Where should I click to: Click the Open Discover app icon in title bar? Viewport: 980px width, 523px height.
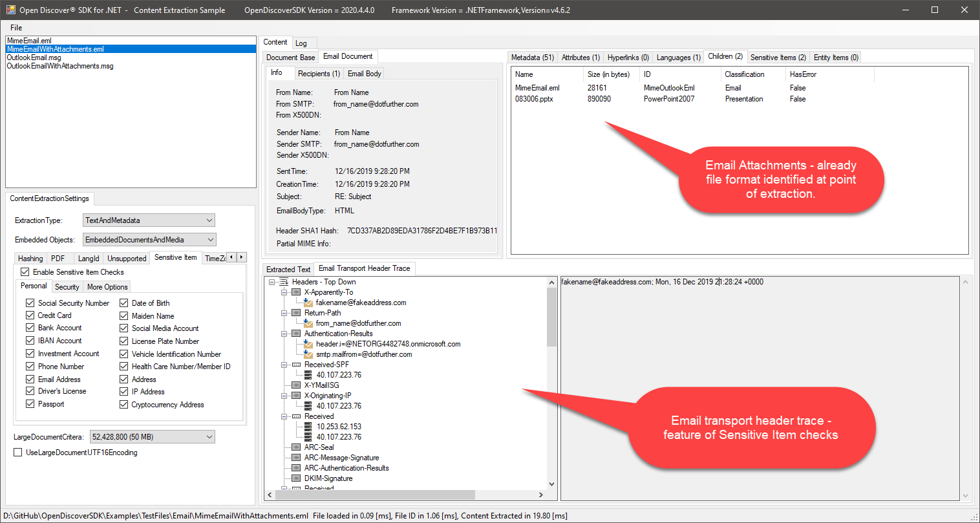click(10, 10)
